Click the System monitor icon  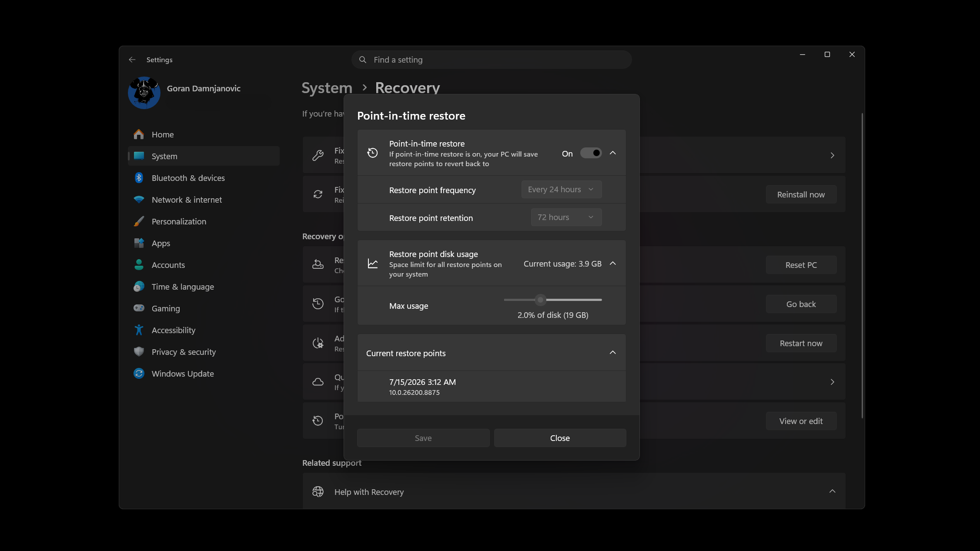click(x=139, y=156)
